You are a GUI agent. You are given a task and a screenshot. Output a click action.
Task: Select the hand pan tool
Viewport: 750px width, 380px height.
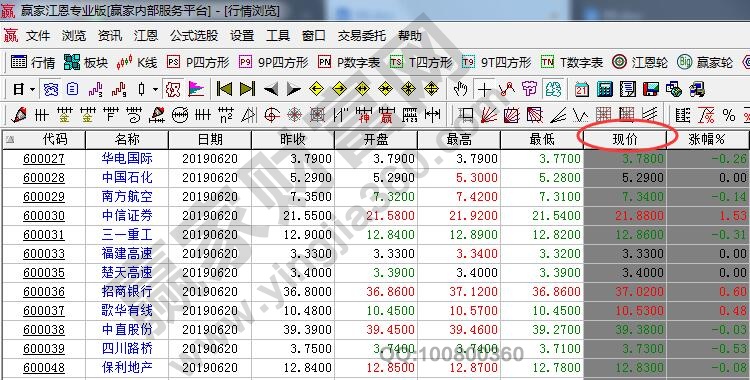point(461,89)
